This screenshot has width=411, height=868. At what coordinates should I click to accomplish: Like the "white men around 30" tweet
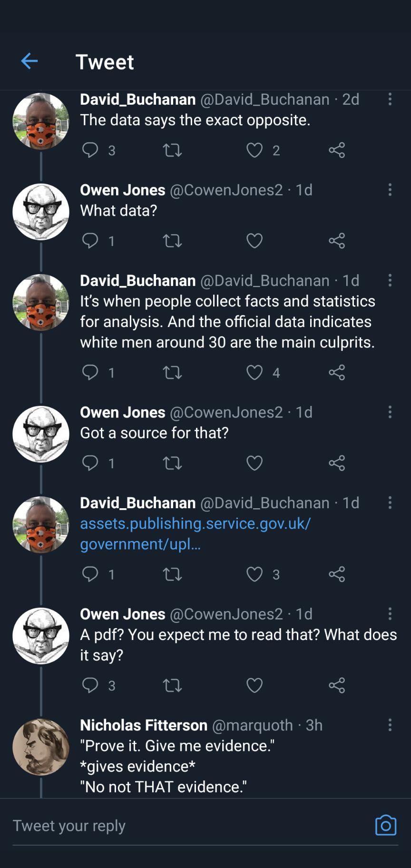254,372
